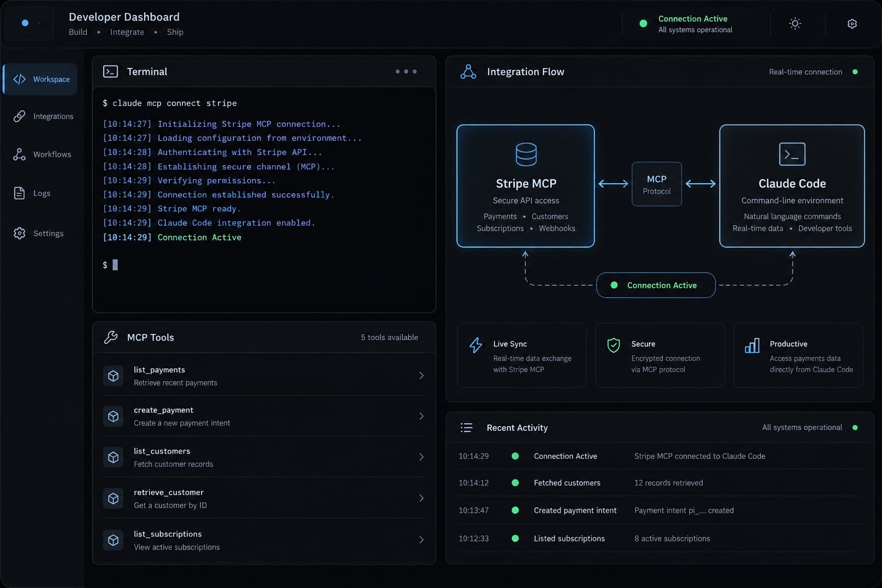Click the list_customers cube icon
Viewport: 882px width, 588px height.
pos(113,457)
